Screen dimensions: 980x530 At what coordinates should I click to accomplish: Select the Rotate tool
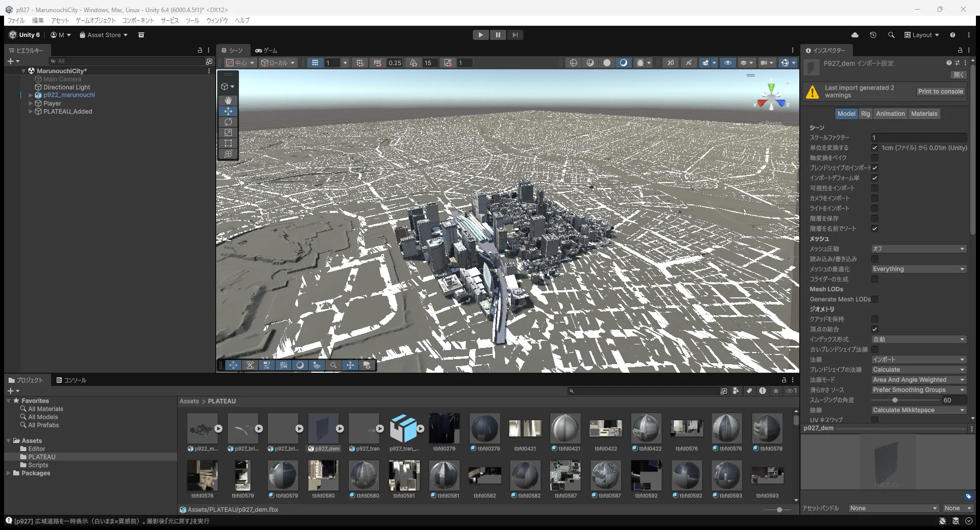click(x=228, y=122)
